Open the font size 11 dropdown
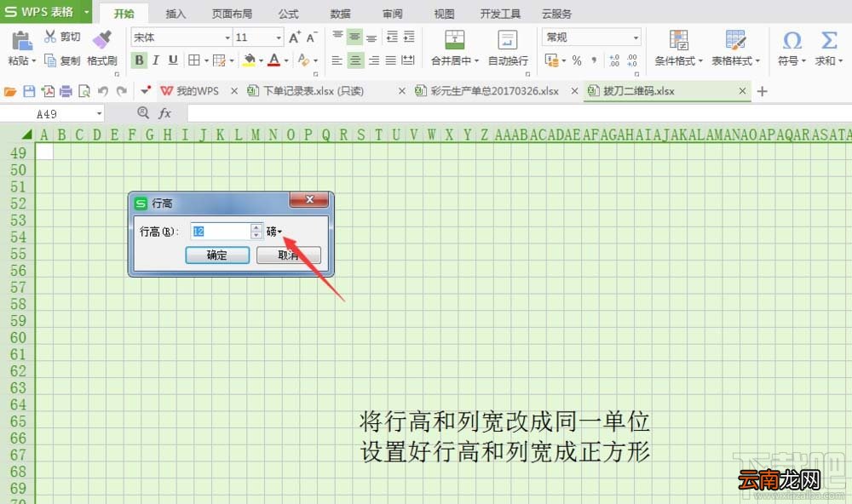The height and width of the screenshot is (504, 852). (x=279, y=37)
